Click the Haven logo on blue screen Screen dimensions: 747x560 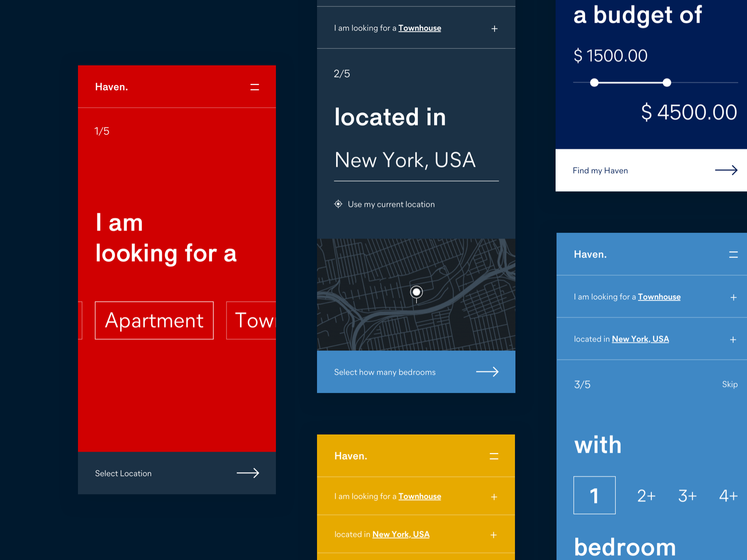coord(590,255)
